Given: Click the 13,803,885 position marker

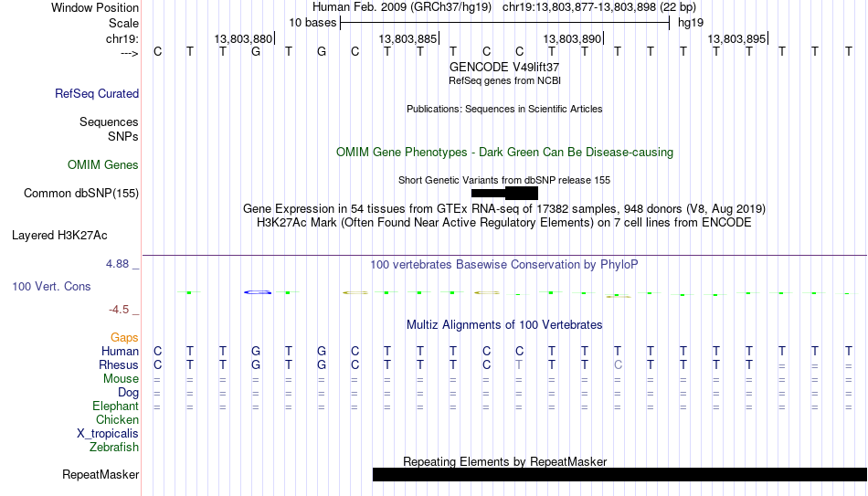Looking at the screenshot, I should point(408,38).
